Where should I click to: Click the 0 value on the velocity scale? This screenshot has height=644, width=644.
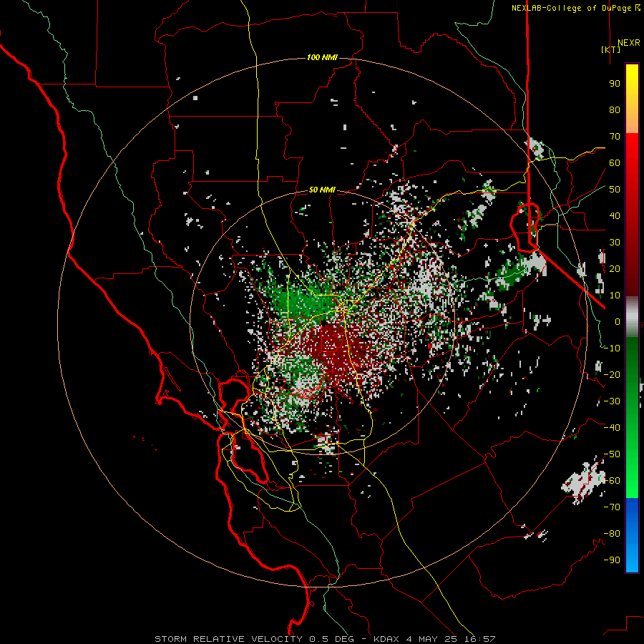coord(618,322)
